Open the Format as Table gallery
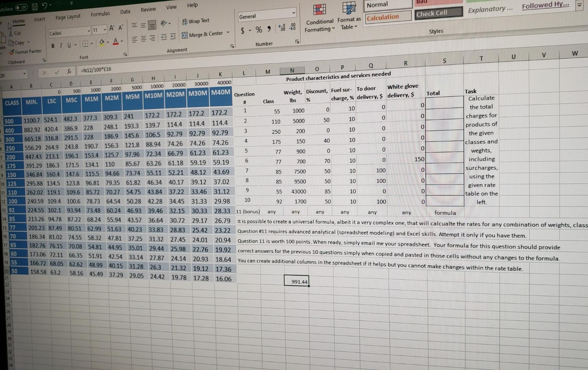This screenshot has height=370, width=588. [349, 15]
